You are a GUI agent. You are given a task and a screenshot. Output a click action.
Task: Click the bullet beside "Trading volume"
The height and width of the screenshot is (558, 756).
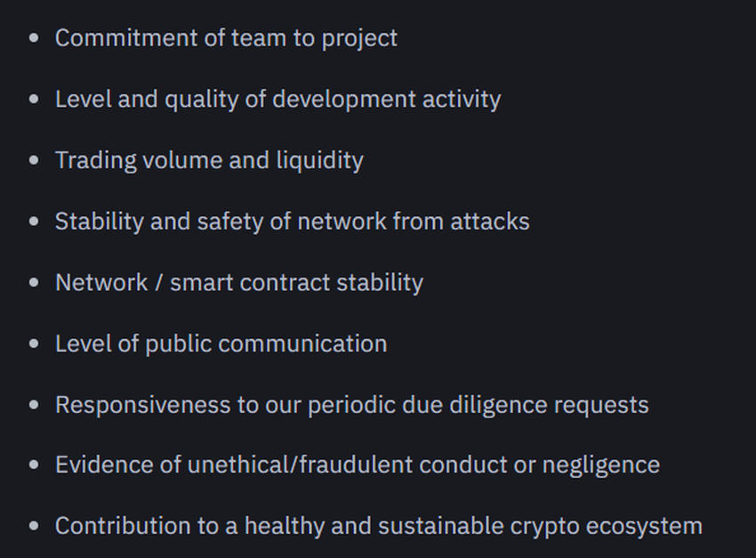[34, 160]
